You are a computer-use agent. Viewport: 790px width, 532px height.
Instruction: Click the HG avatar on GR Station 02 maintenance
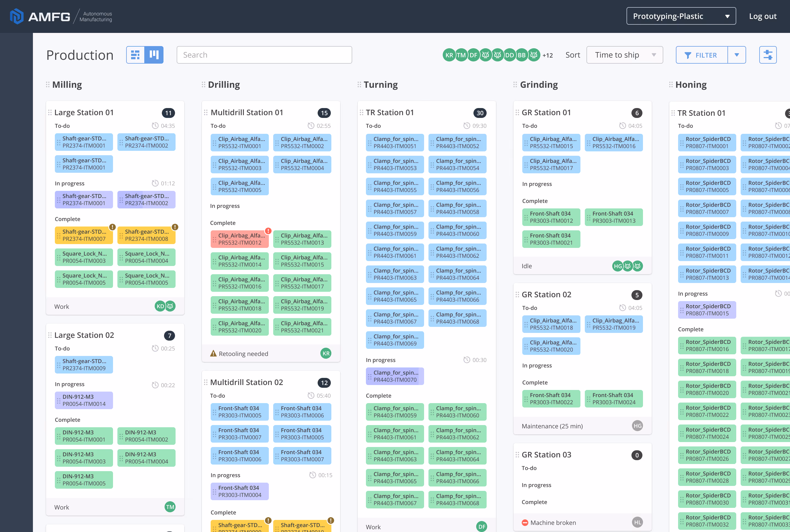637,426
